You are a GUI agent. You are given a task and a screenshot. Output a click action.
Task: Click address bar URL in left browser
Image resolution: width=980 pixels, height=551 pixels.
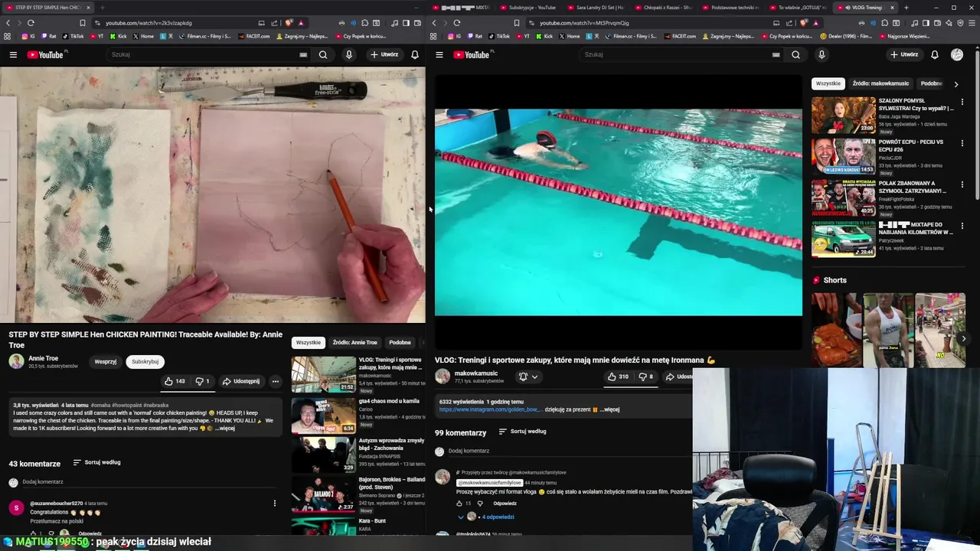click(149, 23)
